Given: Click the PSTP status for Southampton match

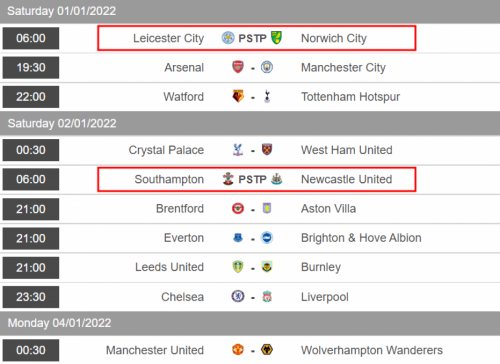Looking at the screenshot, I should coord(252,179).
